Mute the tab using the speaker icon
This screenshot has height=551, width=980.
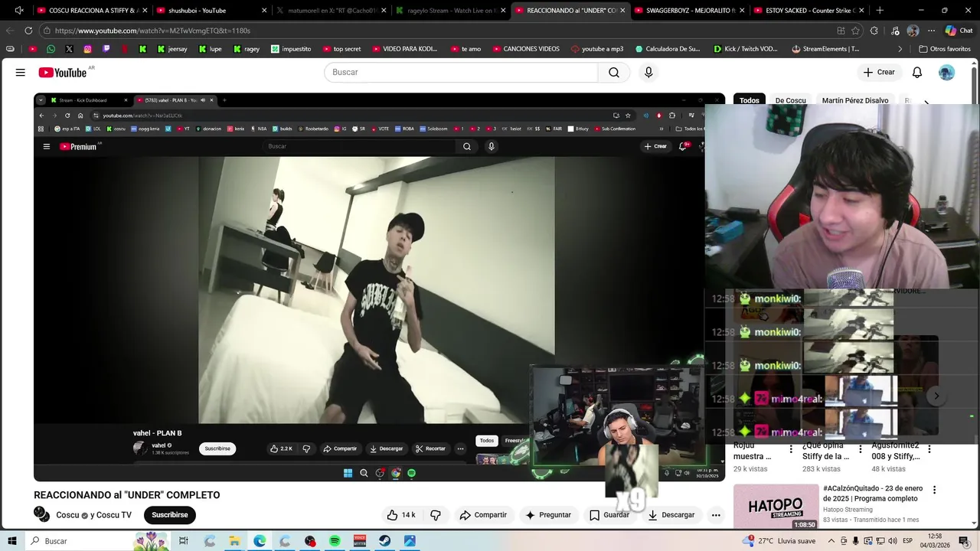point(19,11)
